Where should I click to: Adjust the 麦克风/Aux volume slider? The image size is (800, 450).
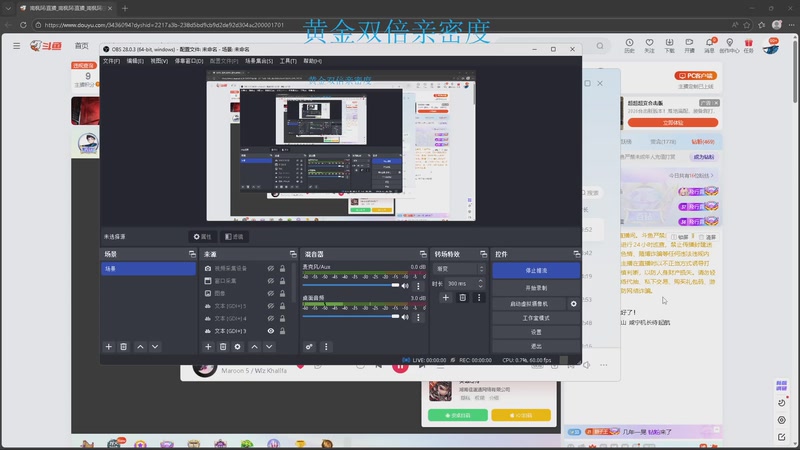click(x=351, y=285)
